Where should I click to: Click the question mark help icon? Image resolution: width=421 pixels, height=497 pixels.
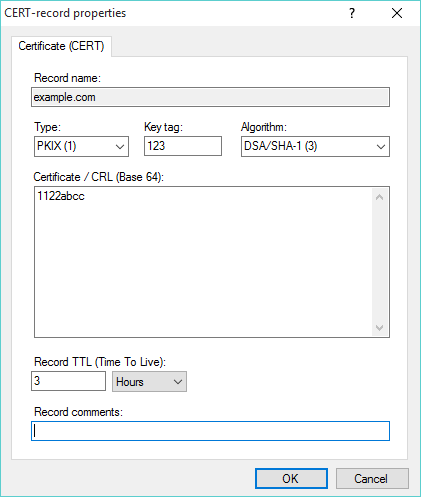tap(352, 13)
